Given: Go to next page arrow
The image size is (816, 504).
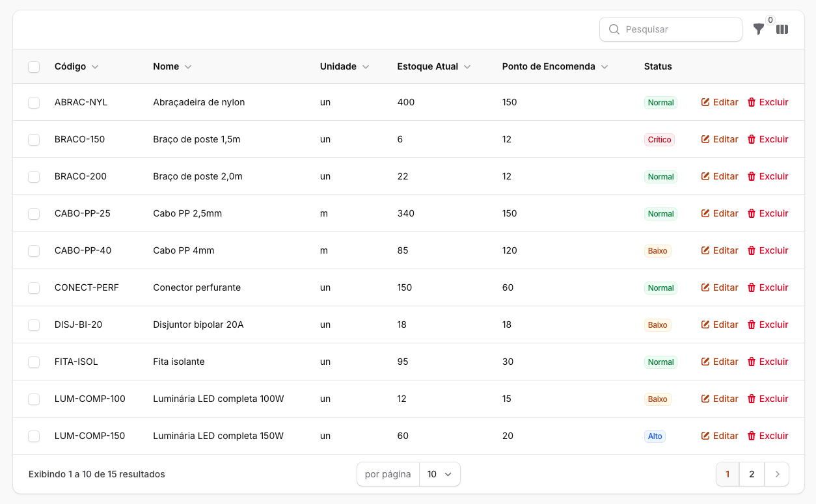Looking at the screenshot, I should [x=777, y=474].
